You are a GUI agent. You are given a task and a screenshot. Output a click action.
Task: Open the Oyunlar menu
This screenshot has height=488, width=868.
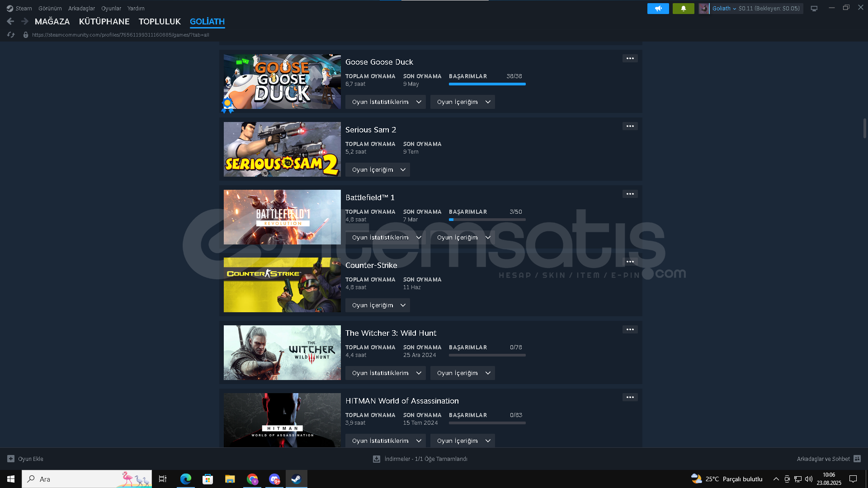pos(111,8)
